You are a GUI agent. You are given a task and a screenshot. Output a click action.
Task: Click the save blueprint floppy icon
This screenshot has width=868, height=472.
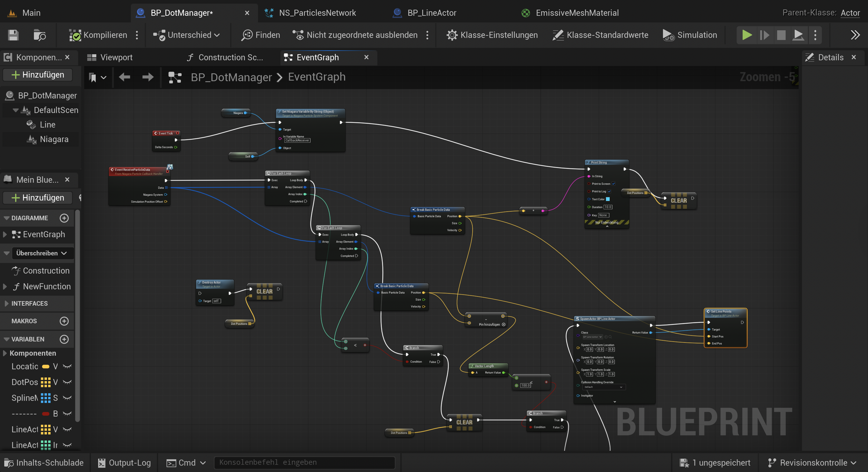point(14,35)
